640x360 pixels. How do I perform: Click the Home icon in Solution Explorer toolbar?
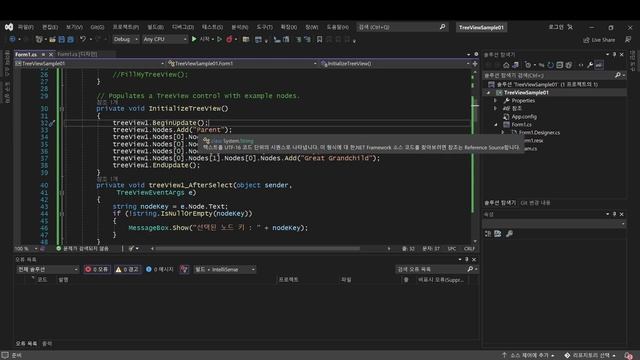pos(506,65)
